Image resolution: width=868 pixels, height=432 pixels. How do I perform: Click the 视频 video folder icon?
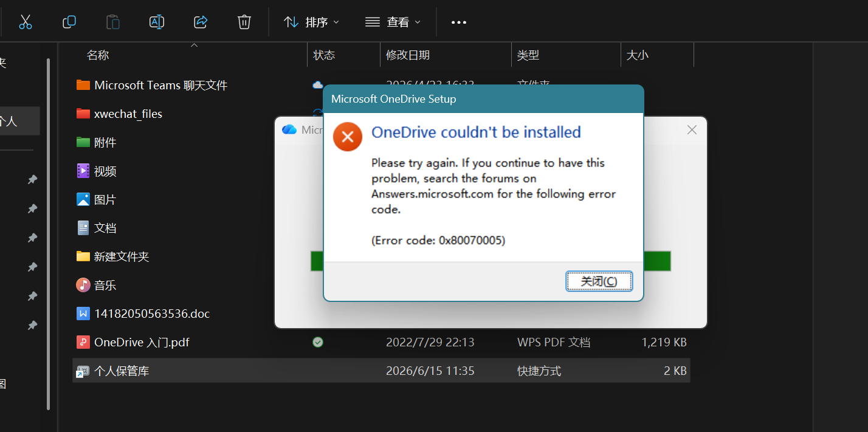click(83, 171)
